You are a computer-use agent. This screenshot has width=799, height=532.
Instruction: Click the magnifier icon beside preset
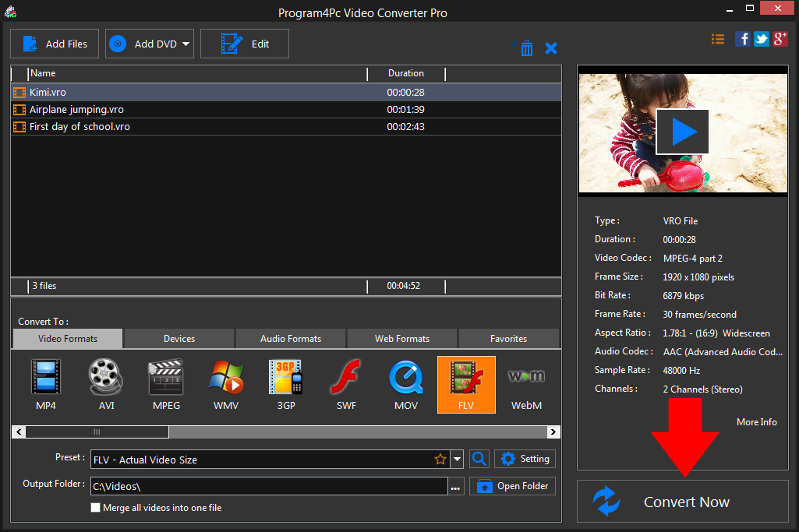[479, 459]
